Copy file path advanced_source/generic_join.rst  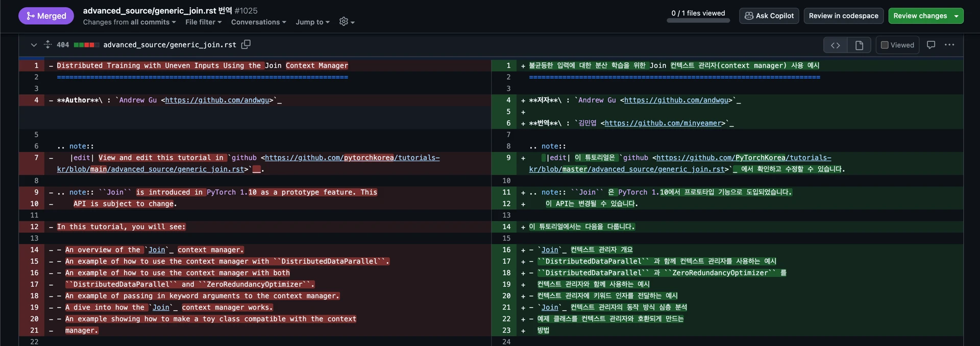[246, 44]
